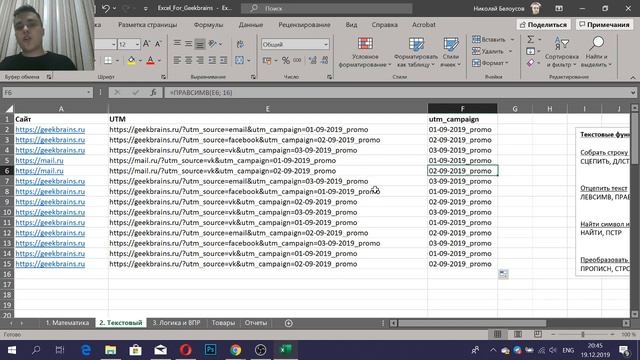Middle align cell content icon
Image resolution: width=640 pixels, height=360 pixels.
tap(188, 44)
